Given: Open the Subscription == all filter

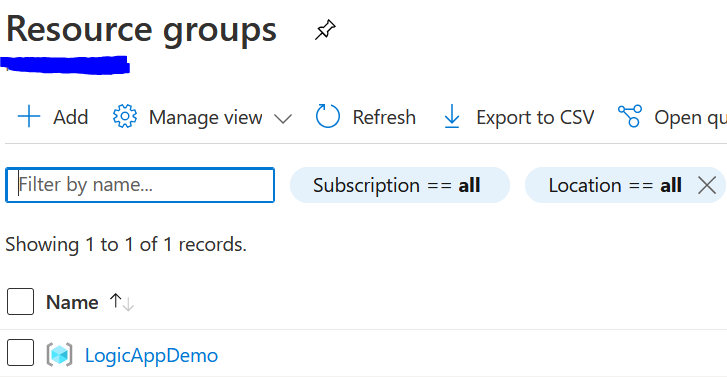Looking at the screenshot, I should point(400,185).
